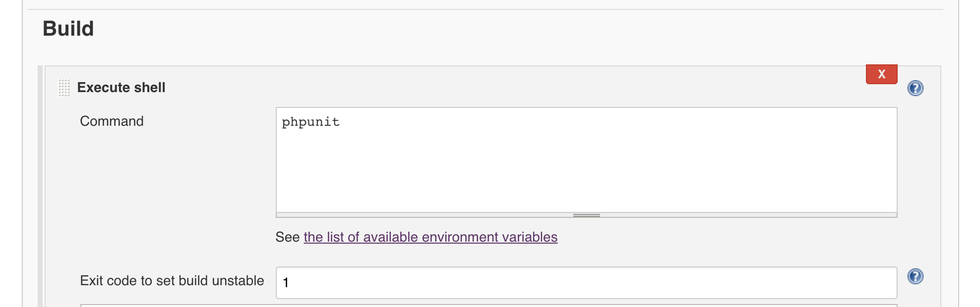
Task: Open the available environment variables link
Action: [430, 237]
